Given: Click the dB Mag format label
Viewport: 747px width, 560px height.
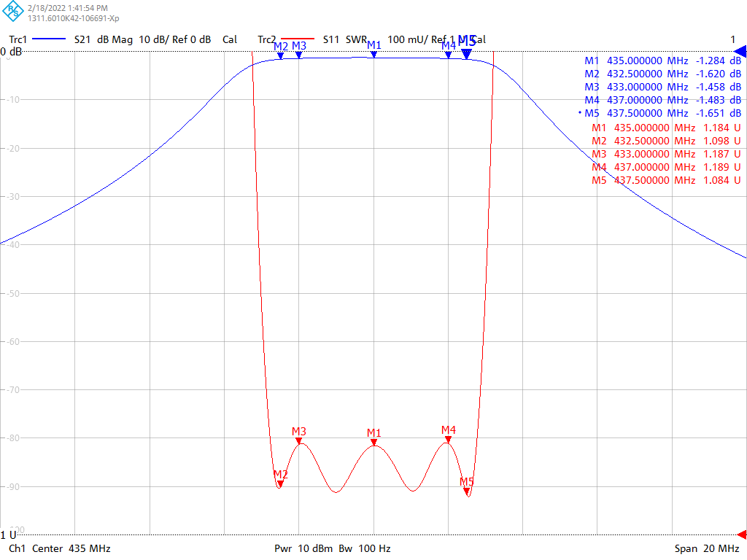Looking at the screenshot, I should [x=115, y=39].
